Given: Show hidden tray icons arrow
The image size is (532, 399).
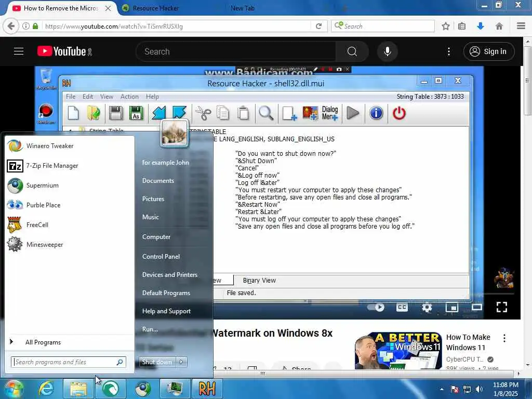Looking at the screenshot, I should click(x=442, y=389).
